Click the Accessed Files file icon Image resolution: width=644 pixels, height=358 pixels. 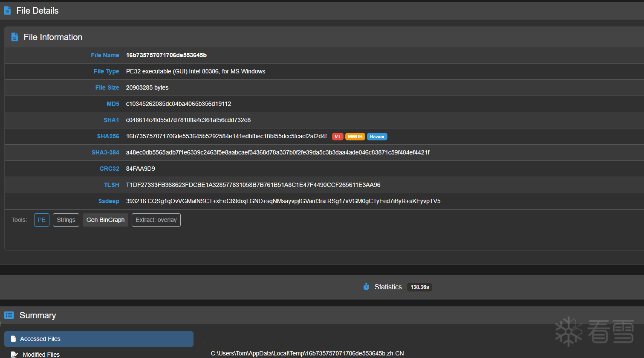point(13,339)
